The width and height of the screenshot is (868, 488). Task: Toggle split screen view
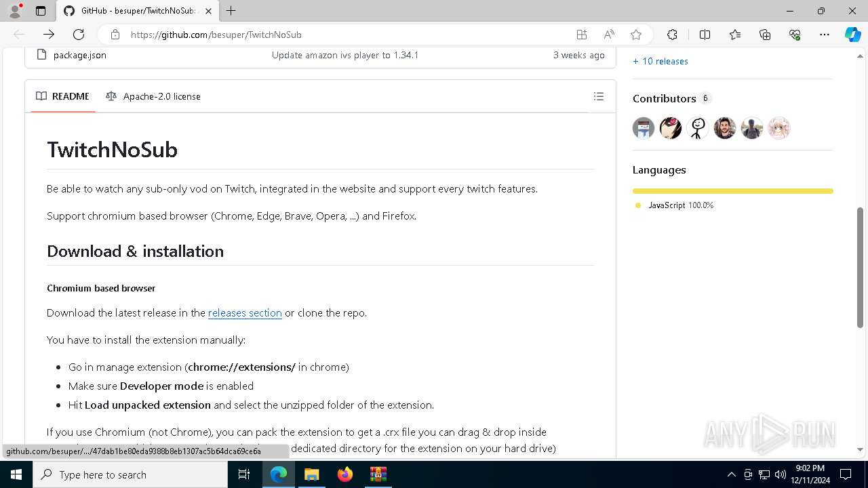(705, 35)
